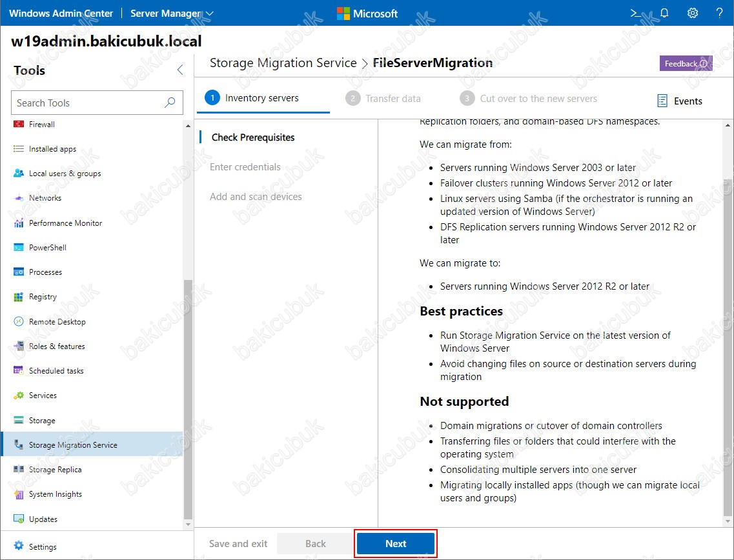This screenshot has height=560, width=734.
Task: Click the Tools list scrollbar up arrow
Action: pyautogui.click(x=189, y=126)
